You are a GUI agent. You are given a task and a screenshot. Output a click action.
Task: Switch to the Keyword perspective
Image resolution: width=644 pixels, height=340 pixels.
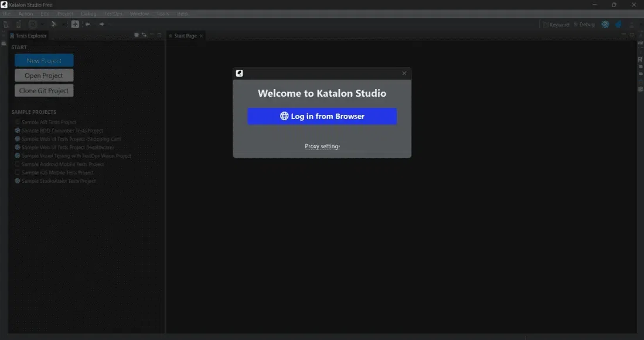click(x=556, y=25)
